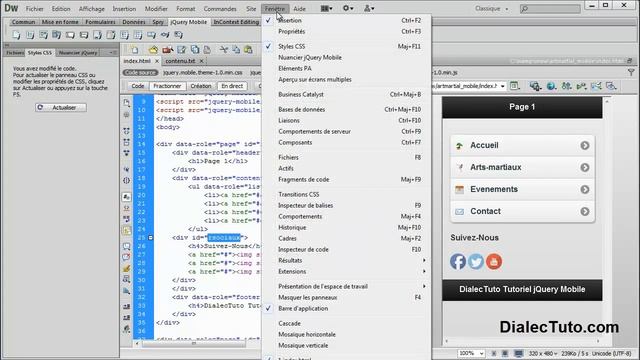Switch to Création view
Screen dimensions: 640x360
(x=201, y=86)
